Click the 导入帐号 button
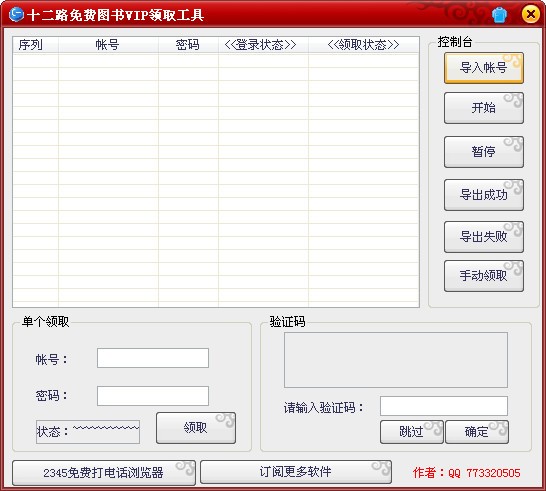Image resolution: width=546 pixels, height=491 pixels. tap(484, 68)
